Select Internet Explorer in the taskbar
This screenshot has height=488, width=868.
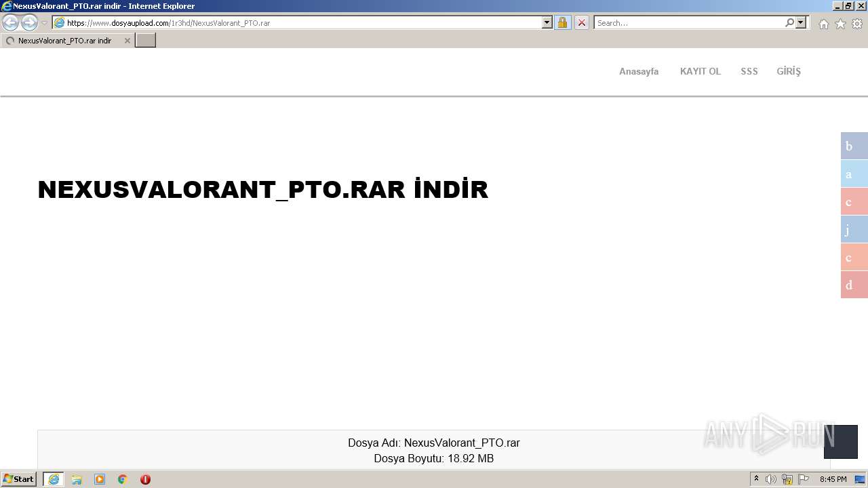tap(54, 479)
